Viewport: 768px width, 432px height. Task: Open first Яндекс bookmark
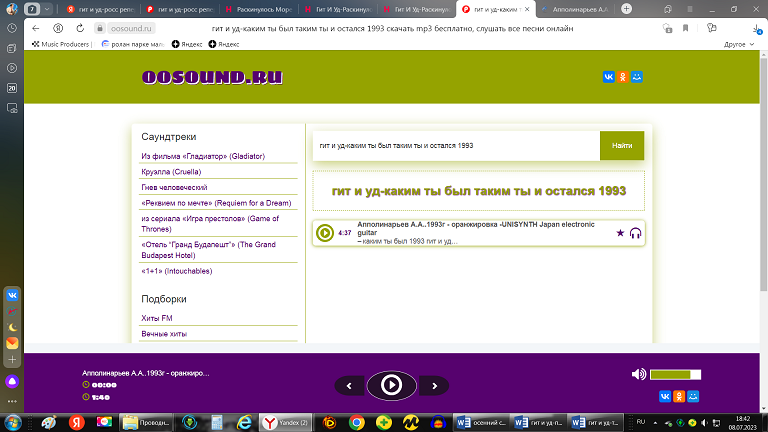[x=187, y=44]
